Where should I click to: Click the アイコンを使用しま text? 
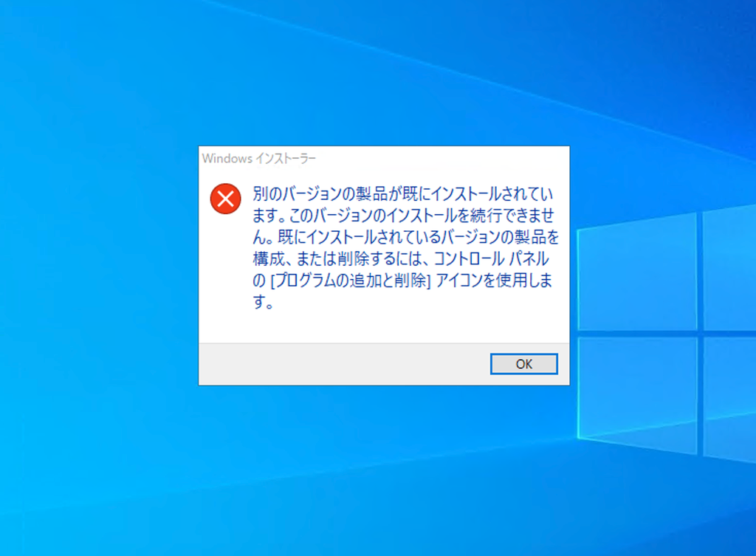[494, 280]
